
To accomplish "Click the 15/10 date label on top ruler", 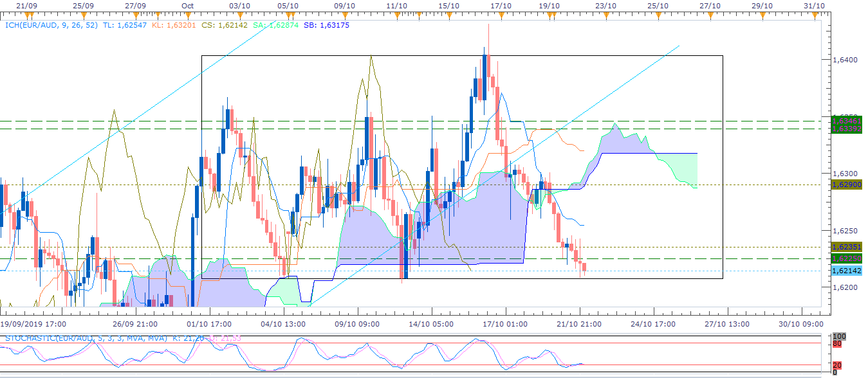I will coord(448,6).
